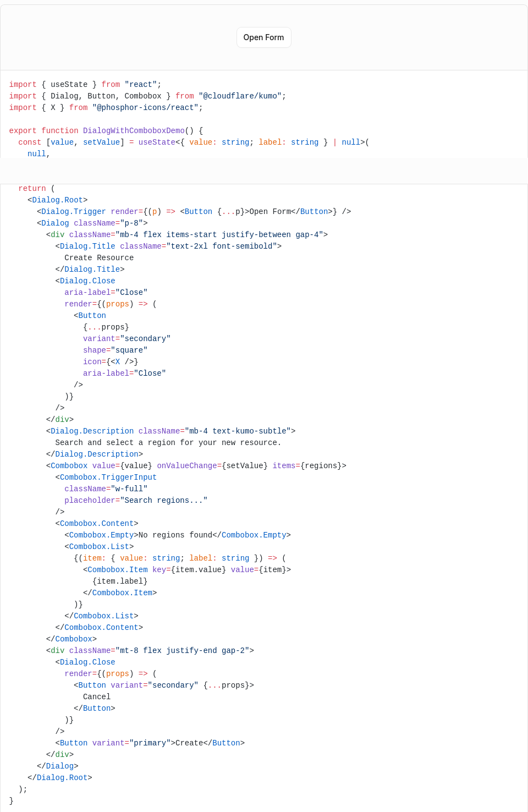Click the 'const [value, setValue] = useState' line
This screenshot has height=812, width=528.
click(194, 142)
